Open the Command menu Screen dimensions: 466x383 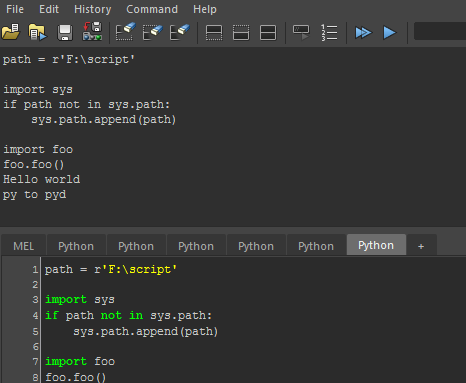152,9
